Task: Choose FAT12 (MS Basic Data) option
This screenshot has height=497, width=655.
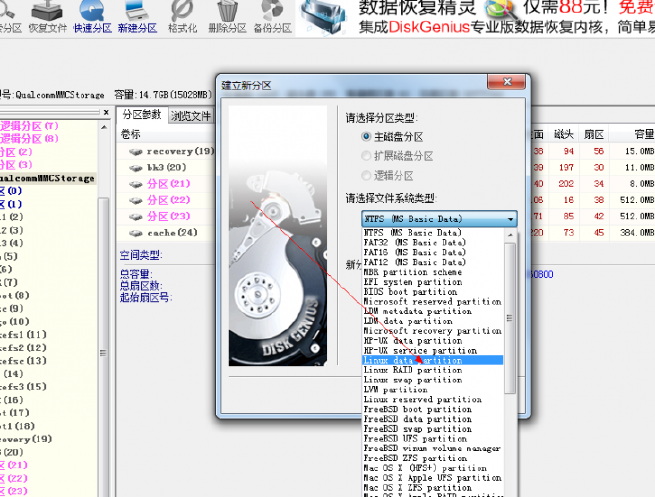Action: click(432, 262)
